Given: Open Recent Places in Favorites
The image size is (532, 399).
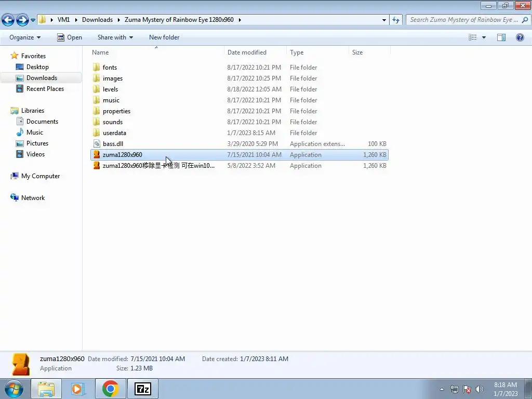Looking at the screenshot, I should tap(45, 88).
